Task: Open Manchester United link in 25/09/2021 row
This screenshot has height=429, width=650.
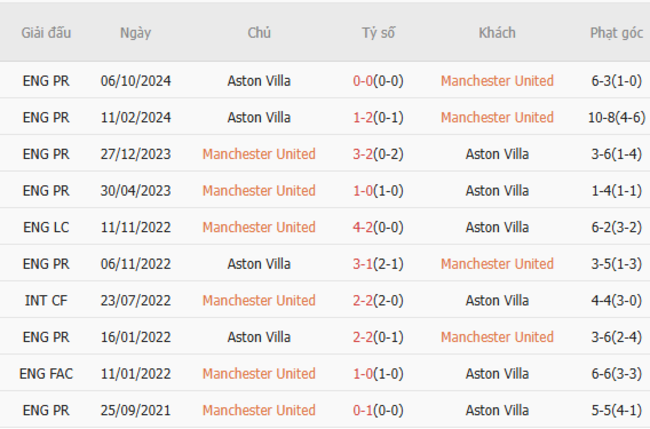Action: coord(259,410)
